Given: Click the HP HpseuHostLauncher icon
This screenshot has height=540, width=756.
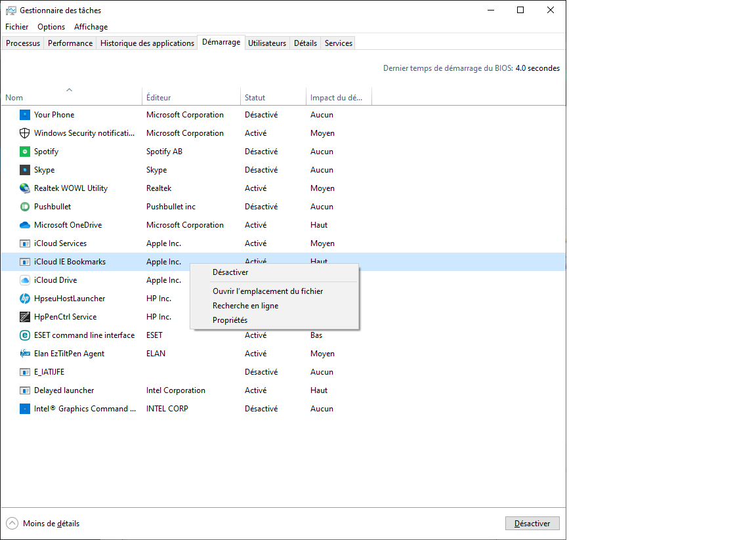Looking at the screenshot, I should [x=24, y=298].
